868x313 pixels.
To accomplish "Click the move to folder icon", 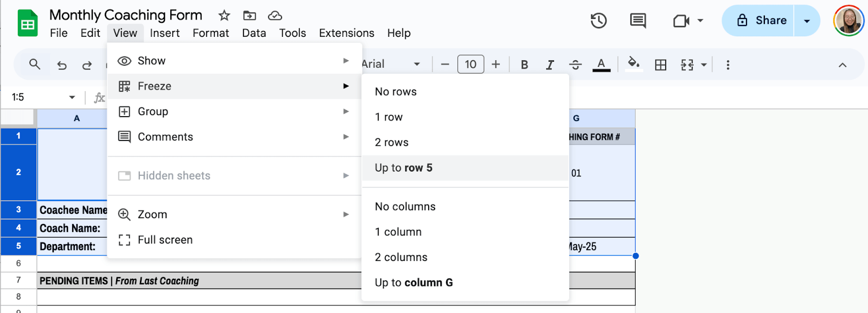I will (x=250, y=15).
